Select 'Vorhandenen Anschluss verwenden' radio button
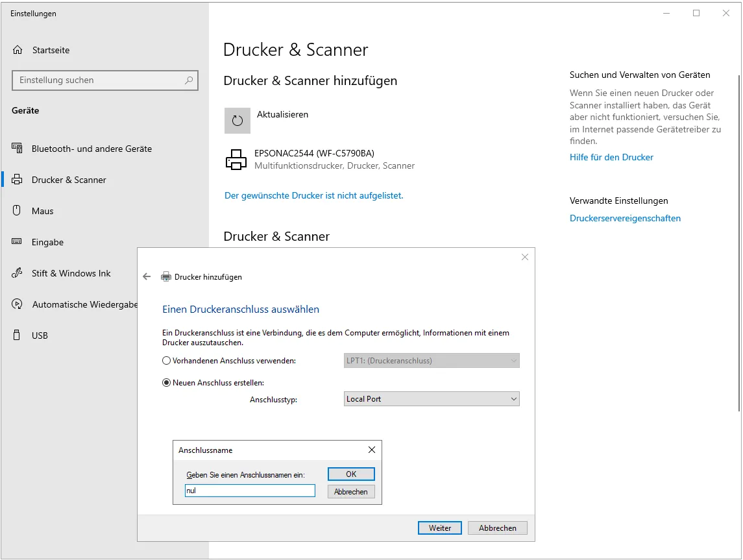Screen dimensions: 743x560 pyautogui.click(x=167, y=361)
